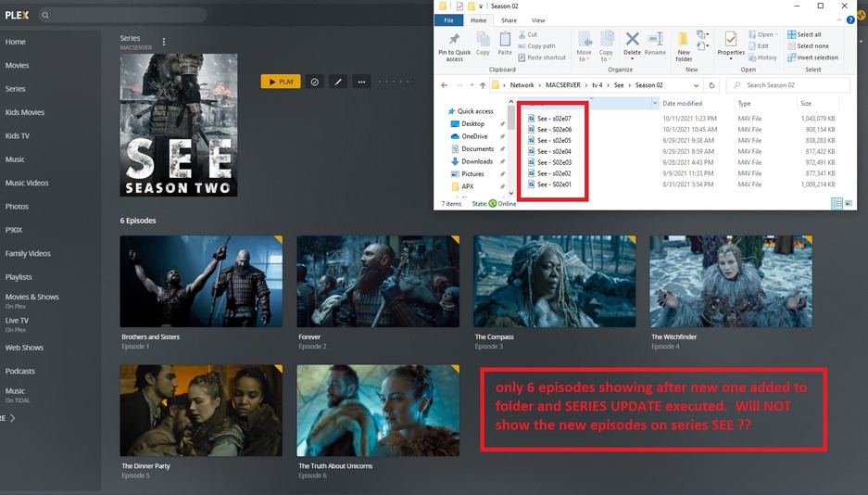Expand the address bar history dropdown chevron

coord(696,85)
